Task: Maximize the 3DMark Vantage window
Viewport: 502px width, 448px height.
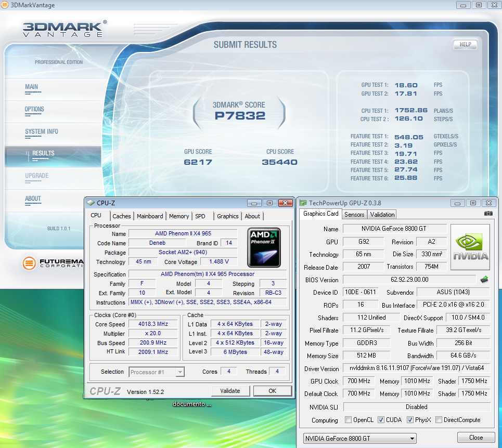Action: (x=479, y=5)
